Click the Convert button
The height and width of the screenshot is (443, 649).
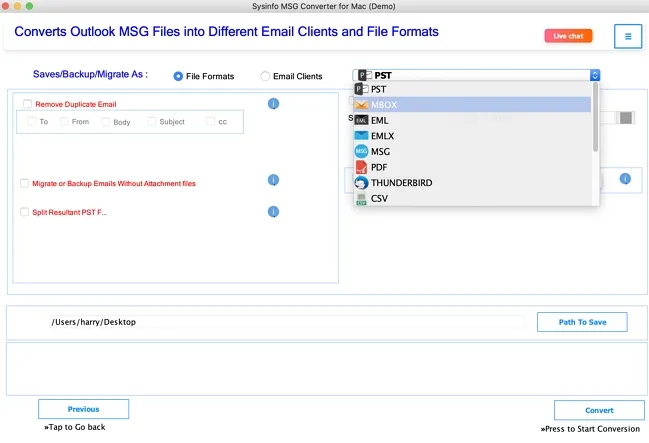point(599,410)
